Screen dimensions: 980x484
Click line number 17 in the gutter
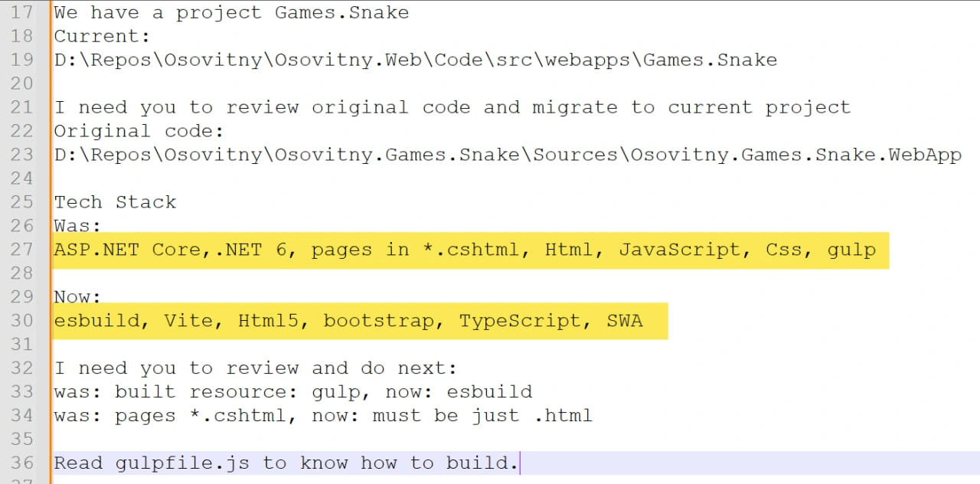22,12
